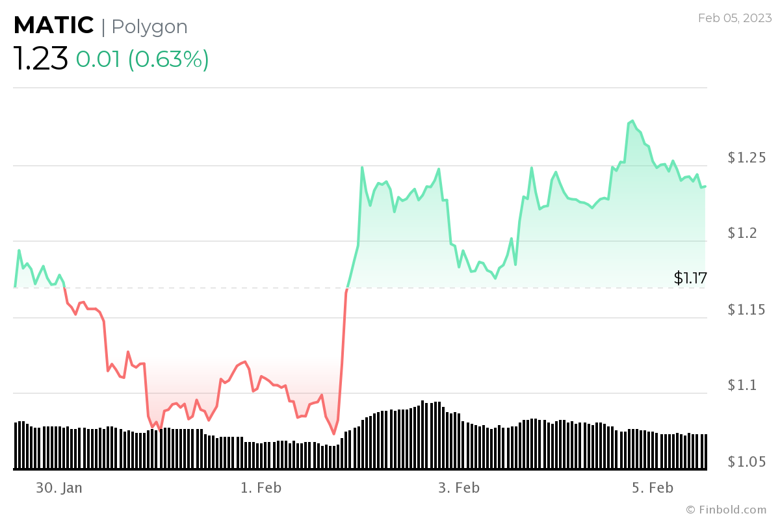
Task: Select the 30. Jan axis label
Action: pos(58,488)
